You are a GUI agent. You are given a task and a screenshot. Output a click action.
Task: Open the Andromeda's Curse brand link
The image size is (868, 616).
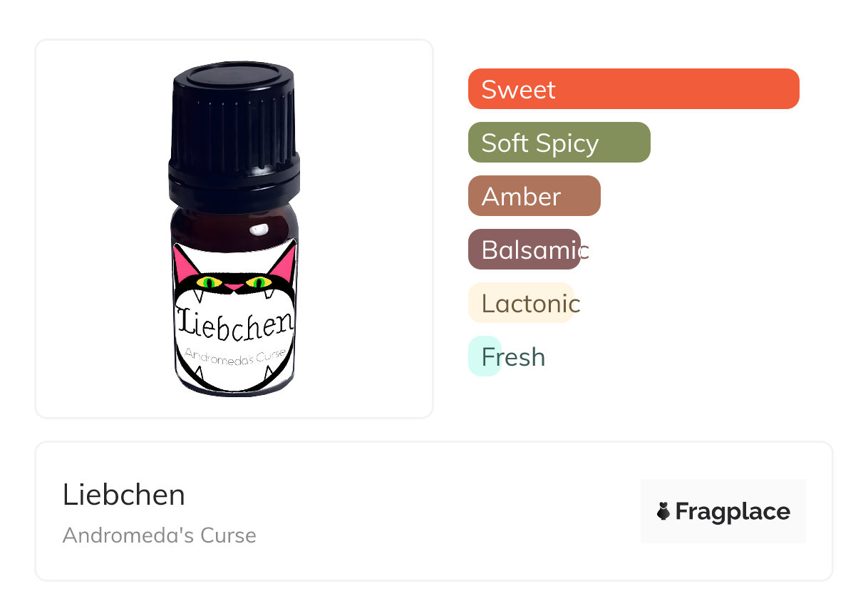(x=160, y=535)
